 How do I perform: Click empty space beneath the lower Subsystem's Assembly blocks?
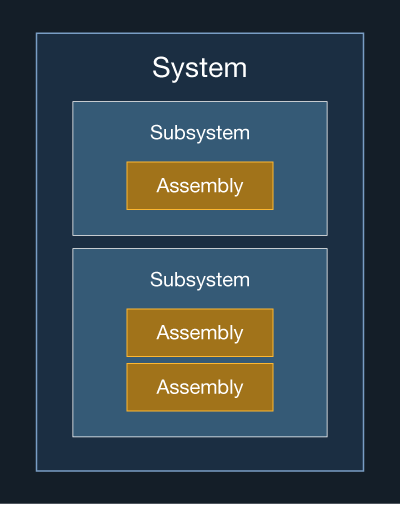coord(200,424)
